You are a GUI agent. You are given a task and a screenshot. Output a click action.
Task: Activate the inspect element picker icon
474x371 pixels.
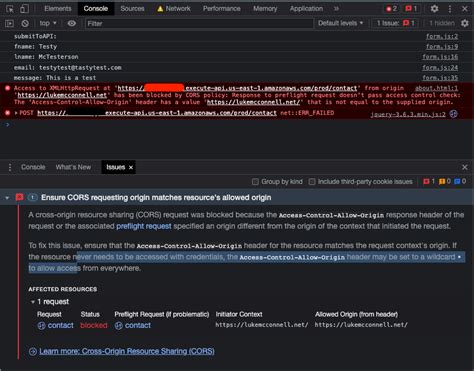pyautogui.click(x=10, y=9)
